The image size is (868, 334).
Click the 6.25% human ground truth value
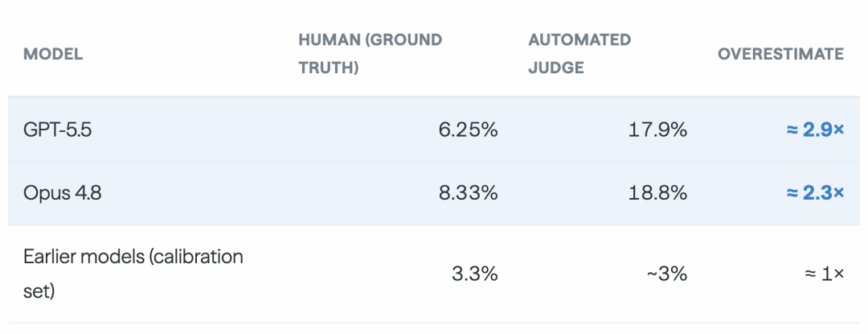469,130
